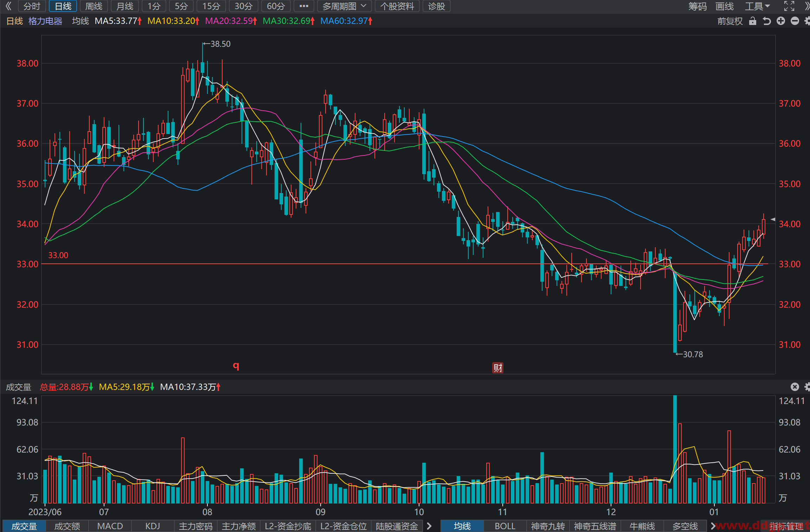
Task: Expand the 多周期图 dropdown
Action: click(345, 6)
